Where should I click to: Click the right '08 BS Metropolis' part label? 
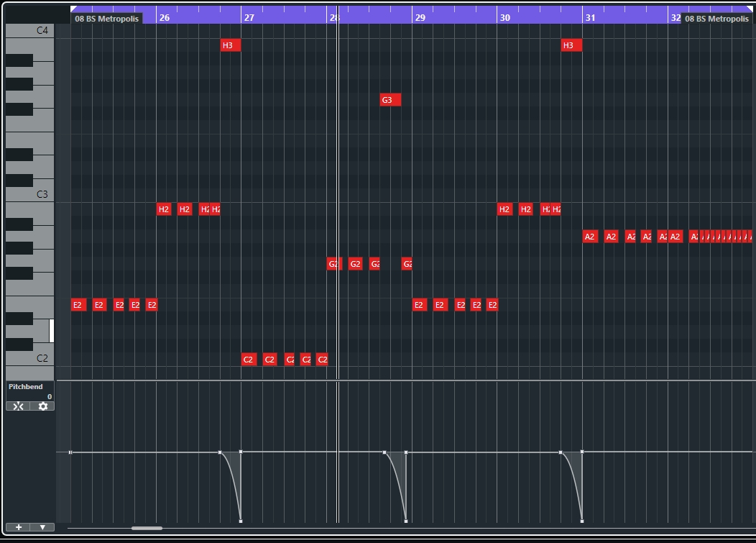pyautogui.click(x=716, y=19)
